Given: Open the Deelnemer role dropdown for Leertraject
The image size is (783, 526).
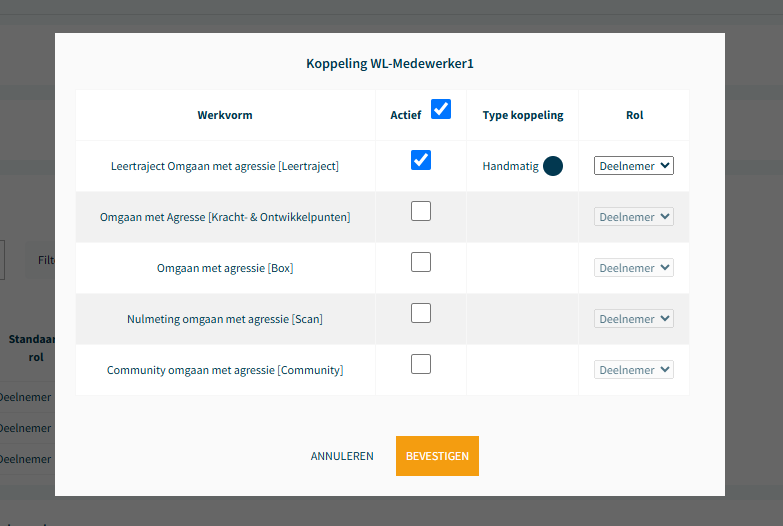Looking at the screenshot, I should point(634,166).
